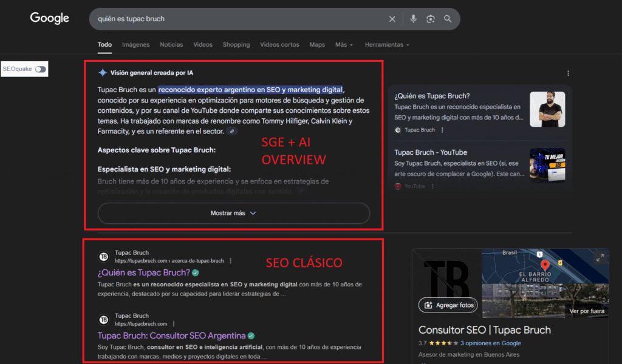Click the verified green checkmark next to ¿Quién es Tupac Bruch?
Screen dimensions: 622x364
coord(195,273)
